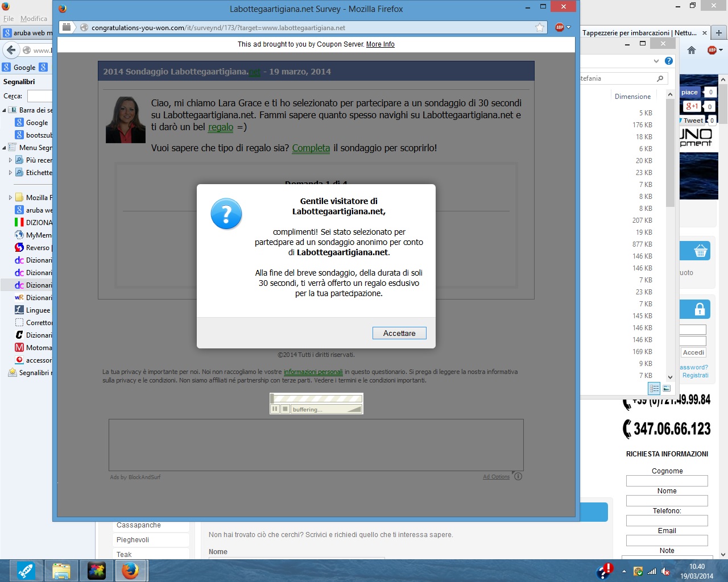Expand the ribbon chevron in the file window
The height and width of the screenshot is (582, 728).
click(x=656, y=61)
